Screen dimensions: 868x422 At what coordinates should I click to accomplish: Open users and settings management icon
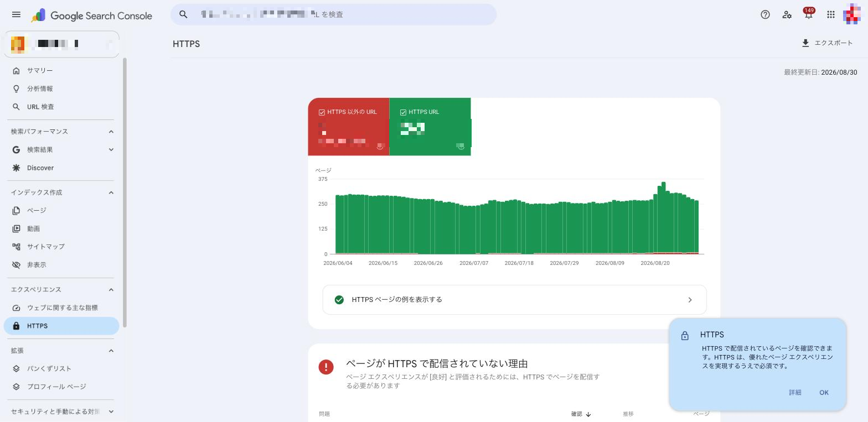[787, 15]
